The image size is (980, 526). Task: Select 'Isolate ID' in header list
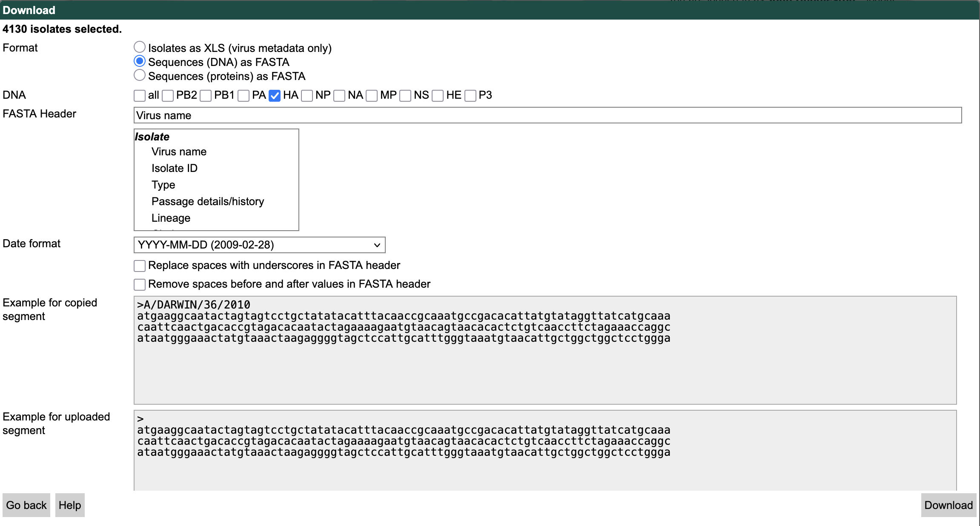tap(175, 168)
